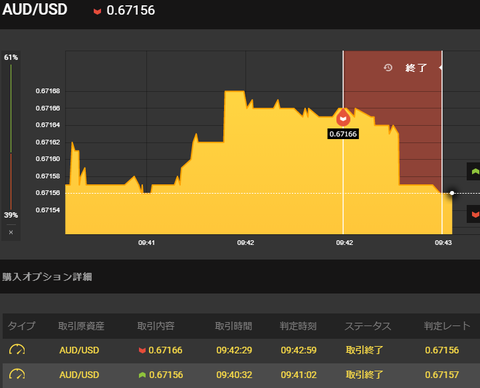This screenshot has width=480, height=388.
Task: Click the 0.67166 entry price label on chart
Action: coord(343,134)
